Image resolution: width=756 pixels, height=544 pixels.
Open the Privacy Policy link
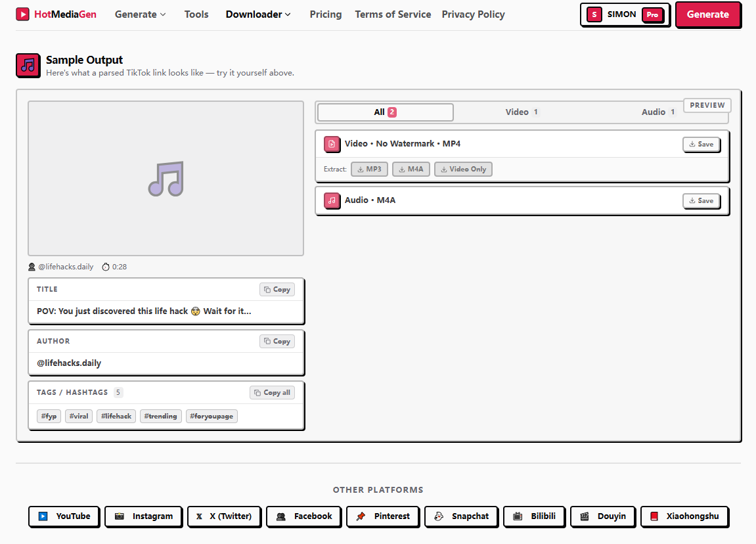pyautogui.click(x=473, y=14)
